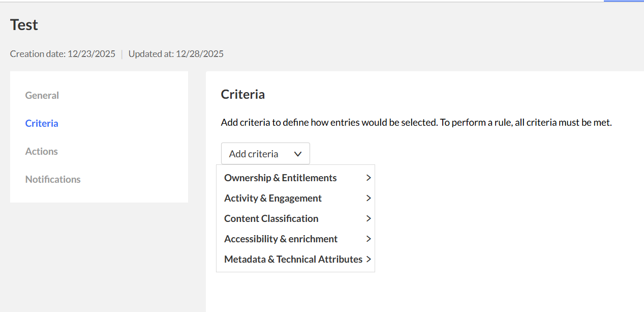The width and height of the screenshot is (644, 312).
Task: Click the Creation date text
Action: coord(63,54)
